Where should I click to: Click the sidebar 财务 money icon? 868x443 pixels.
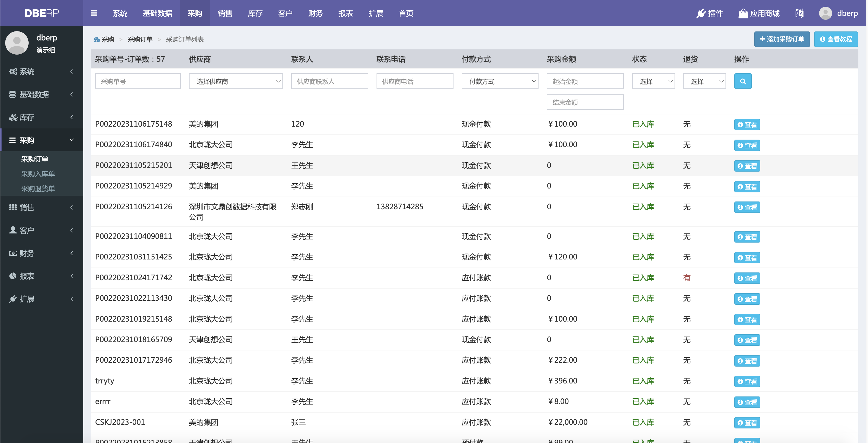13,253
